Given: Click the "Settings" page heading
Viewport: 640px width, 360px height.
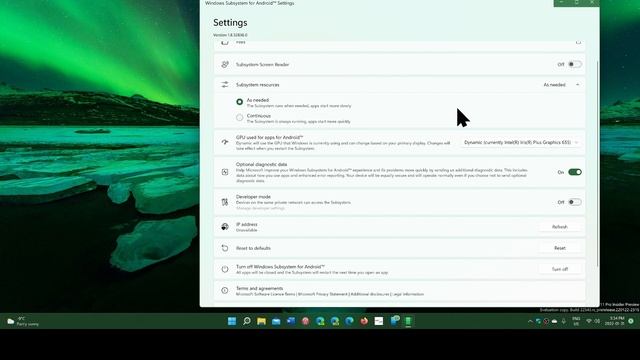Looking at the screenshot, I should [230, 23].
